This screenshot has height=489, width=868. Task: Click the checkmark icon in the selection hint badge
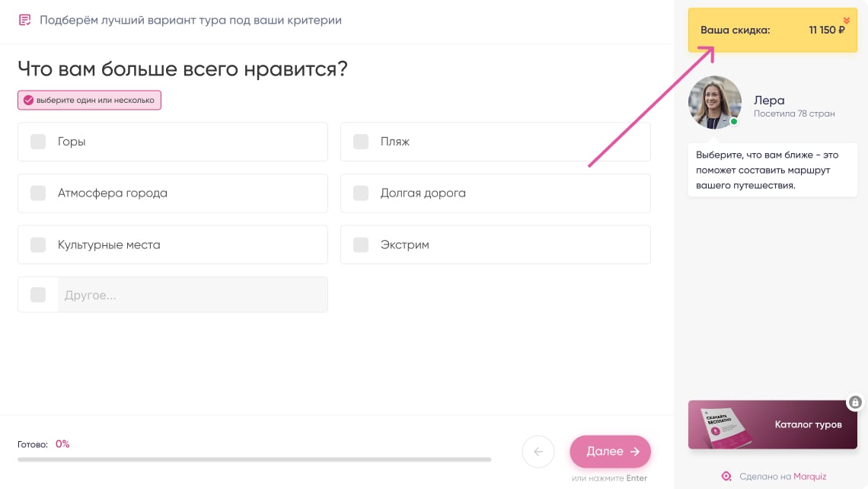[27, 100]
